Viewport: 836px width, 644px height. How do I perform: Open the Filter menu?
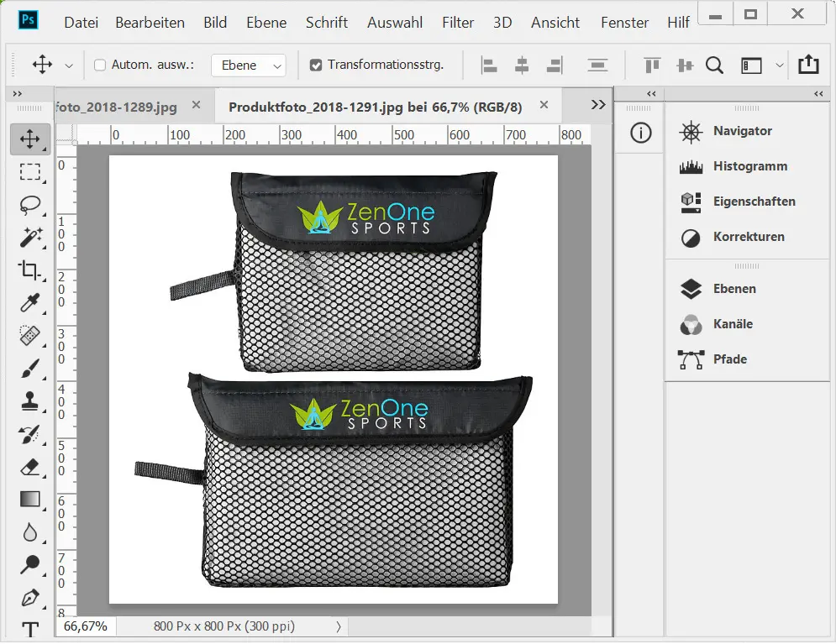point(458,23)
